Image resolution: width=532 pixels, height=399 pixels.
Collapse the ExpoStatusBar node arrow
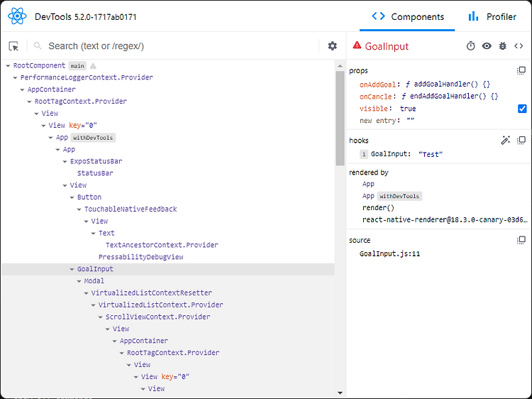(65, 162)
